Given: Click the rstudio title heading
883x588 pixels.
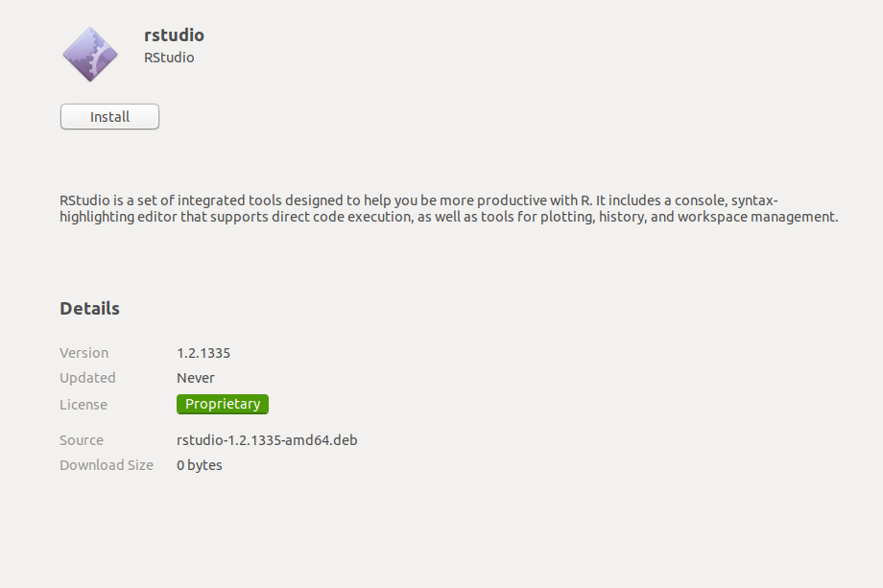Looking at the screenshot, I should coord(174,35).
